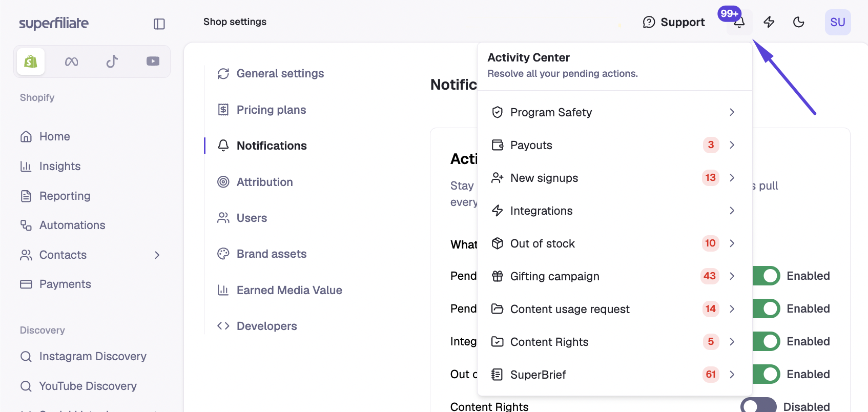This screenshot has height=412, width=868.
Task: Open Content usage request actions
Action: click(x=614, y=309)
